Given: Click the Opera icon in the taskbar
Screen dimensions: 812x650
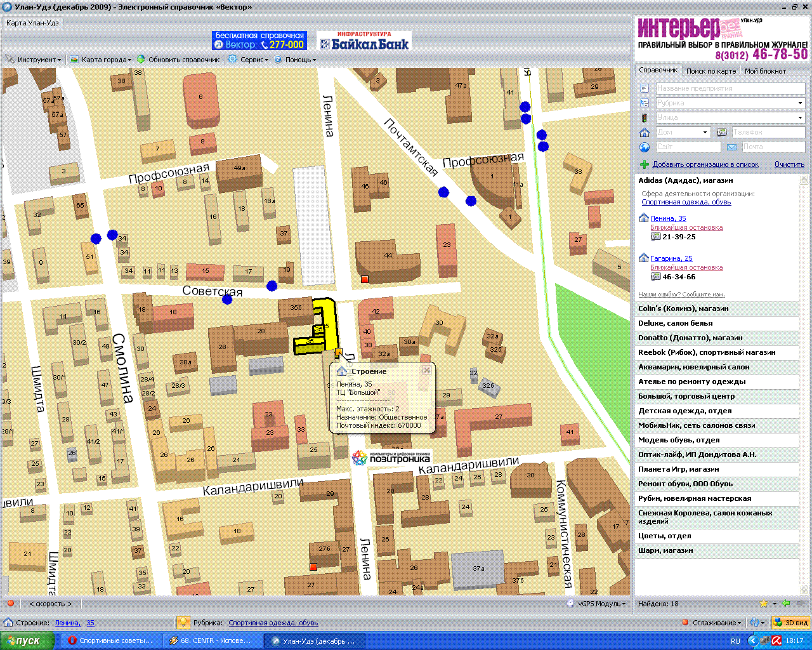Looking at the screenshot, I should (x=73, y=640).
